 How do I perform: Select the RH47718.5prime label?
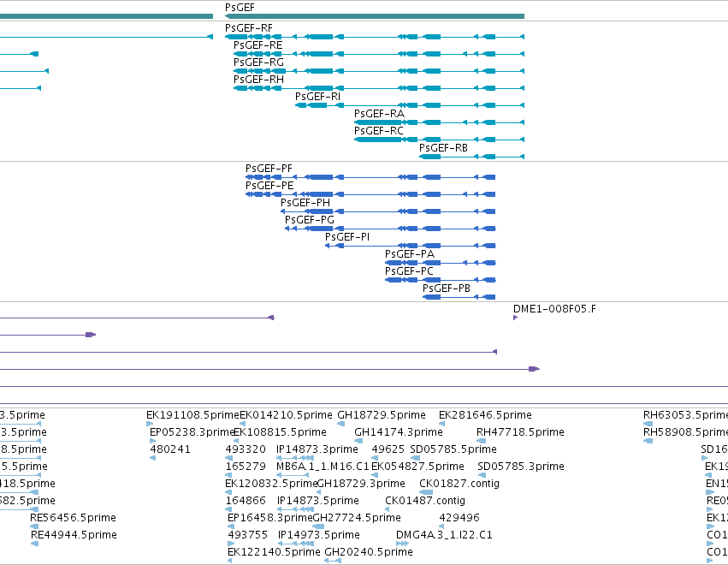point(520,432)
